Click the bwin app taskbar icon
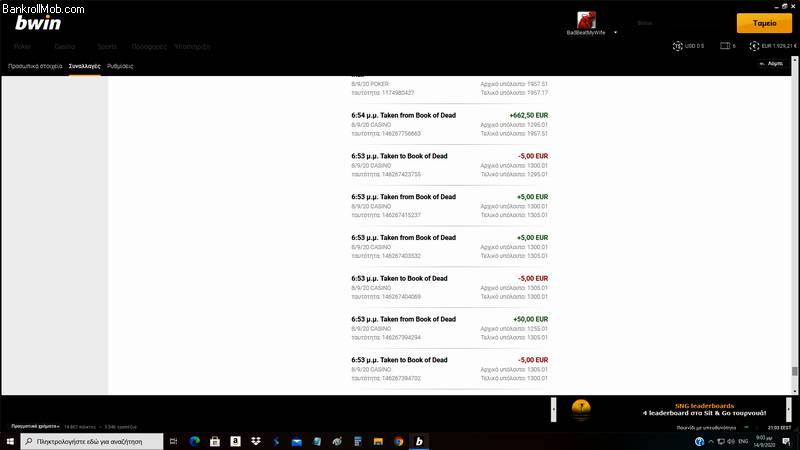This screenshot has height=450, width=800. 419,441
